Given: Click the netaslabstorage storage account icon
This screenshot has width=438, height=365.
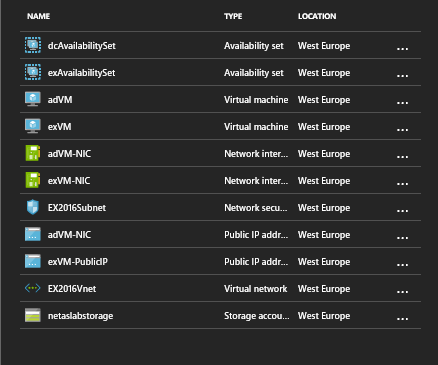Looking at the screenshot, I should tap(33, 315).
